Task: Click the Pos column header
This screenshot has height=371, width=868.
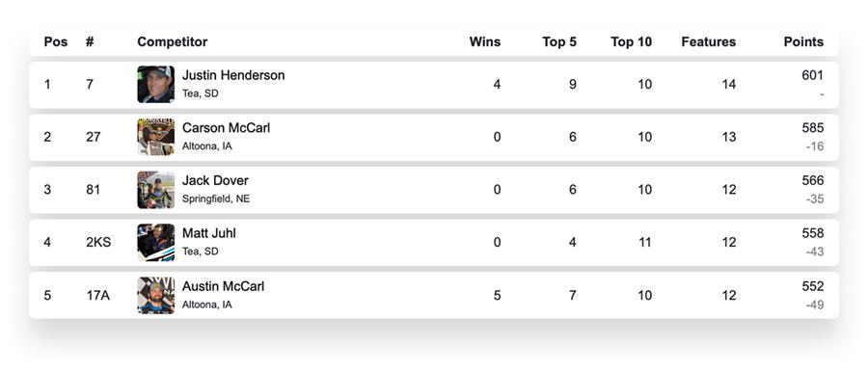Action: coord(56,42)
